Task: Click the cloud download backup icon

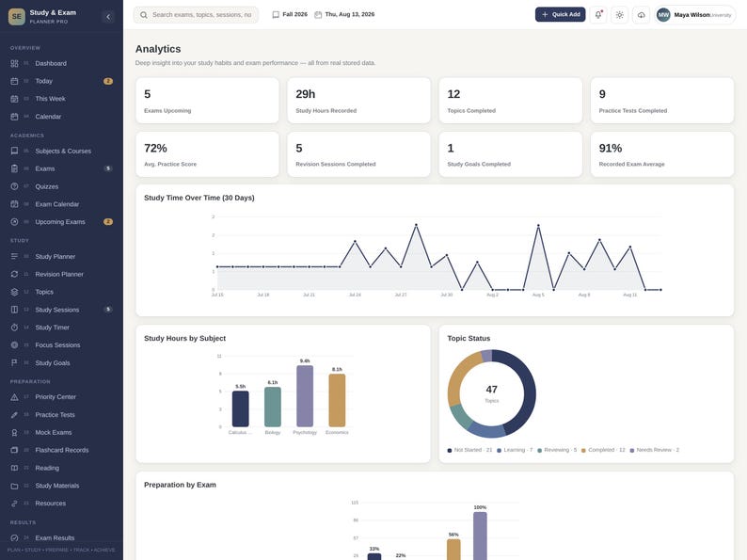Action: coord(642,15)
